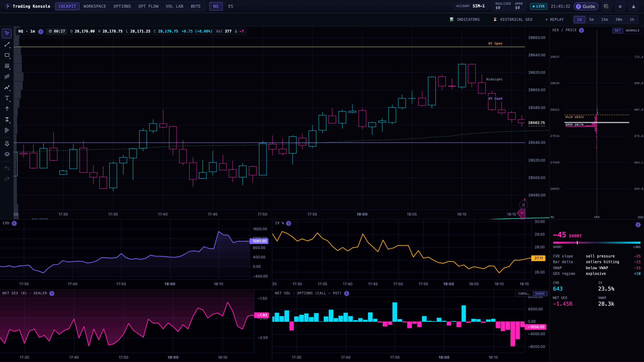Select the trend line drawing tool
This screenshot has height=362, width=644.
[7, 44]
